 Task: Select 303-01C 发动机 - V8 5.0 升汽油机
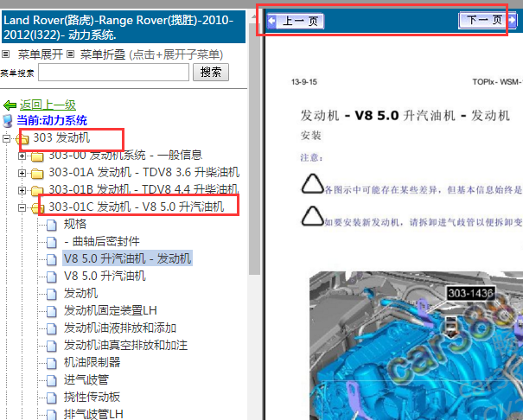point(136,207)
